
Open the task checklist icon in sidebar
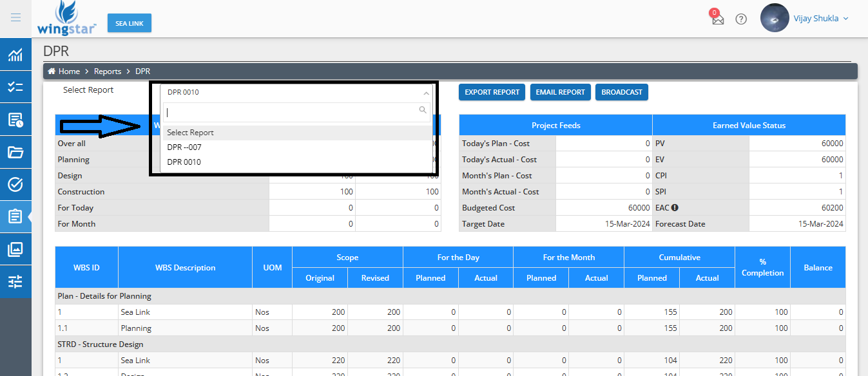click(x=15, y=87)
